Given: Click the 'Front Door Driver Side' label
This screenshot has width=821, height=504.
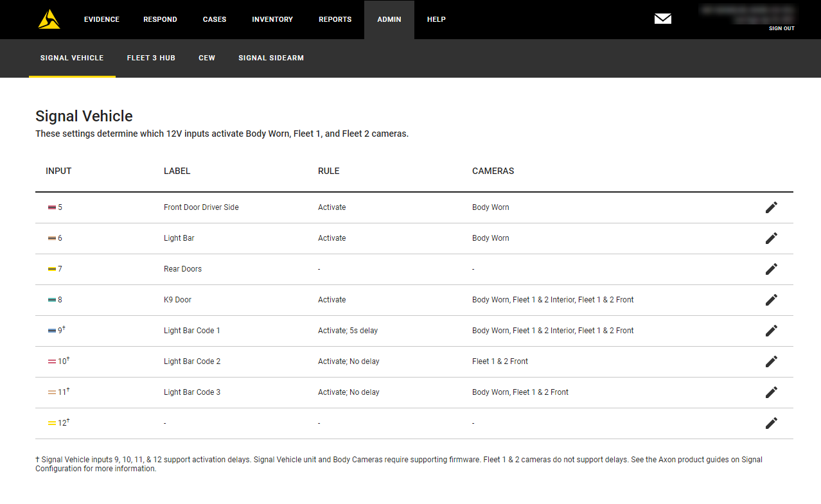Looking at the screenshot, I should tap(201, 207).
